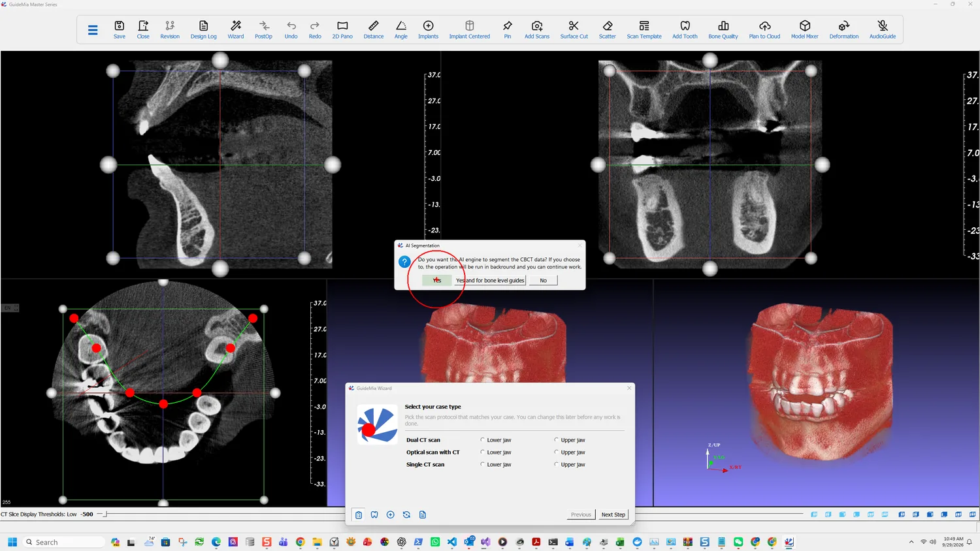Click No in the AI Segmentation dialog
The height and width of the screenshot is (551, 980).
pyautogui.click(x=544, y=281)
